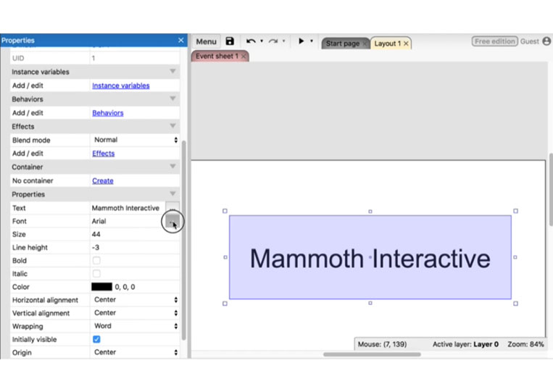Click the Properties panel vertical scrollbar
Viewport: 553px width, 392px height.
point(184,240)
